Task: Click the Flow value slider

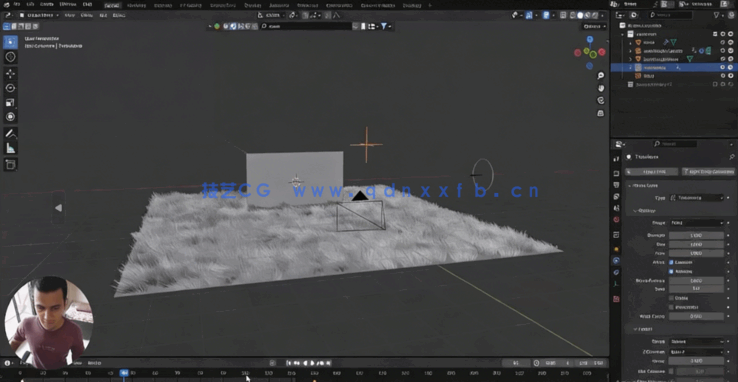Action: tap(697, 253)
